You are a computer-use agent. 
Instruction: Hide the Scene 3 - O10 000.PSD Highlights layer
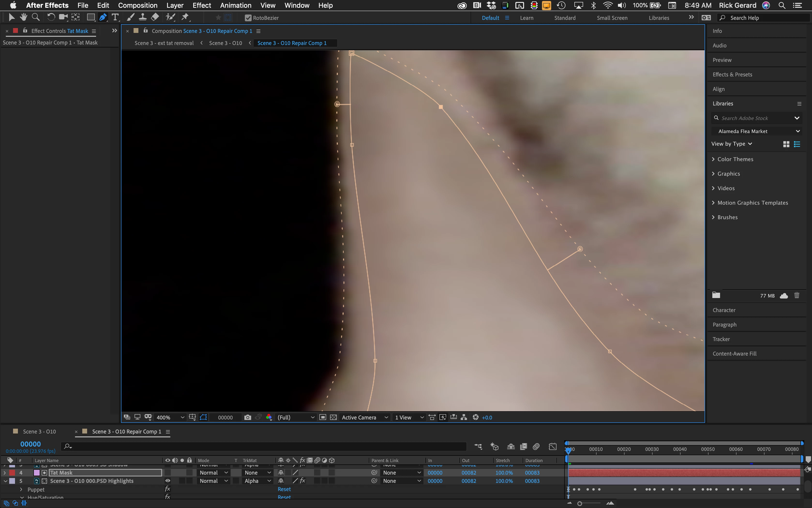[167, 481]
